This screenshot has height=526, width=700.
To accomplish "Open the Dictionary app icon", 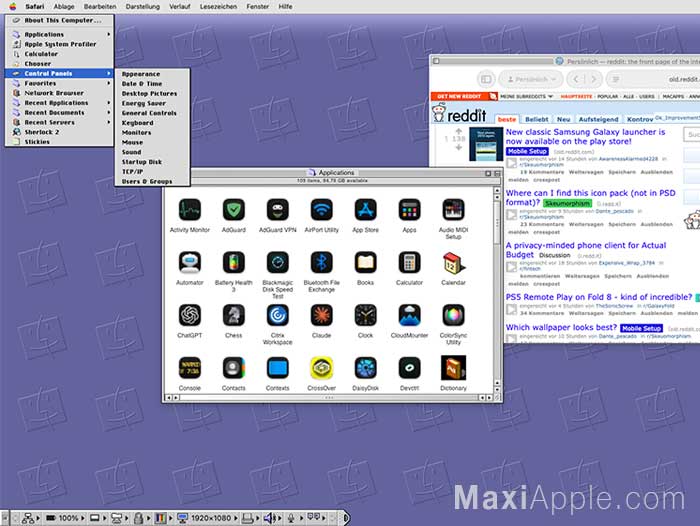I will tap(453, 368).
